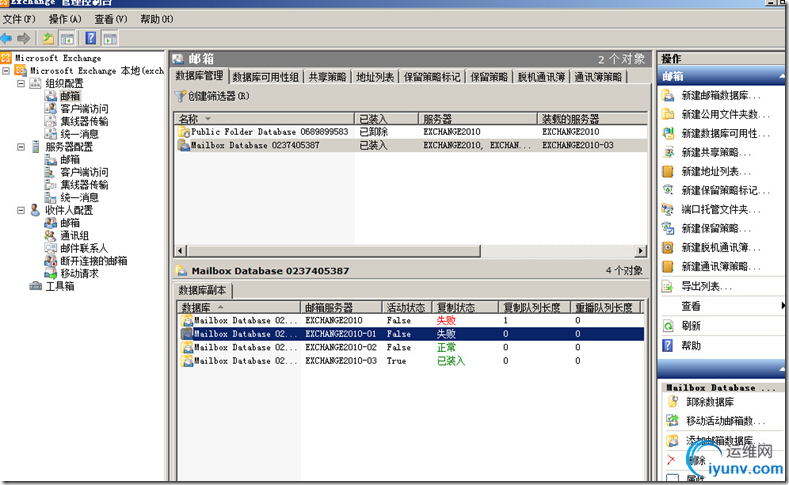Switch to the 保留策略 tab
789x485 pixels.
pyautogui.click(x=489, y=77)
